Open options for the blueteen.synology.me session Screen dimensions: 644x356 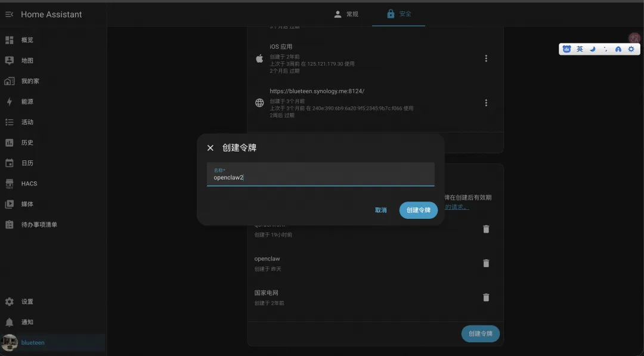486,103
